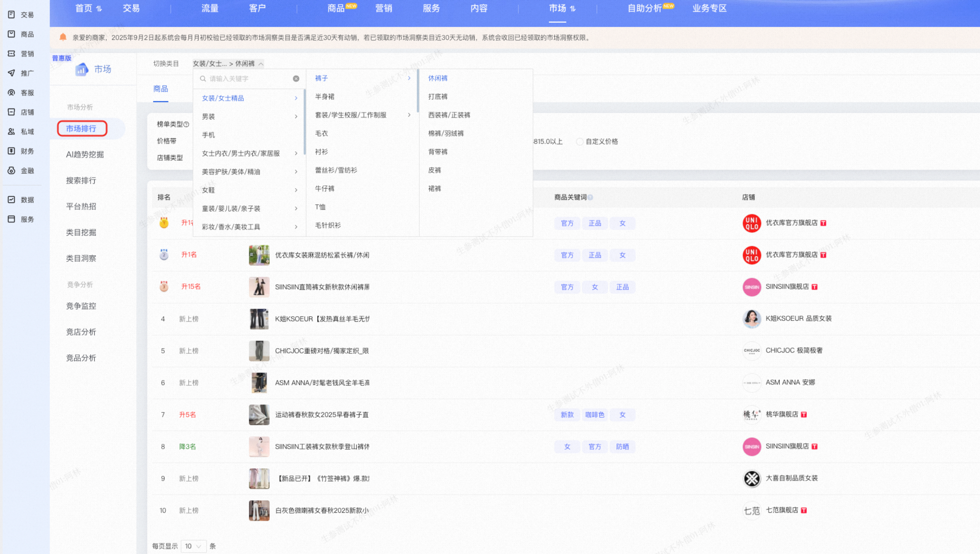Image resolution: width=980 pixels, height=554 pixels.
Task: Click the 大喜自制品质女装 store logo
Action: click(752, 479)
